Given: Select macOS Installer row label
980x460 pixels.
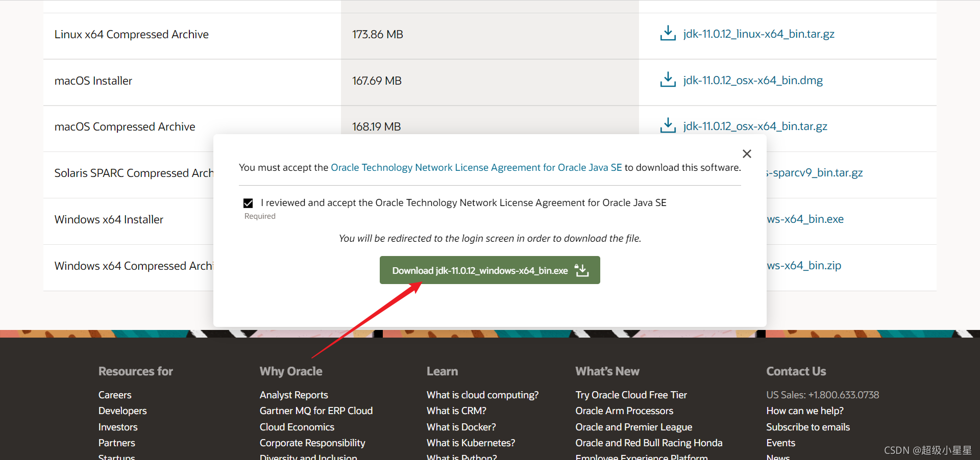Looking at the screenshot, I should pyautogui.click(x=93, y=81).
